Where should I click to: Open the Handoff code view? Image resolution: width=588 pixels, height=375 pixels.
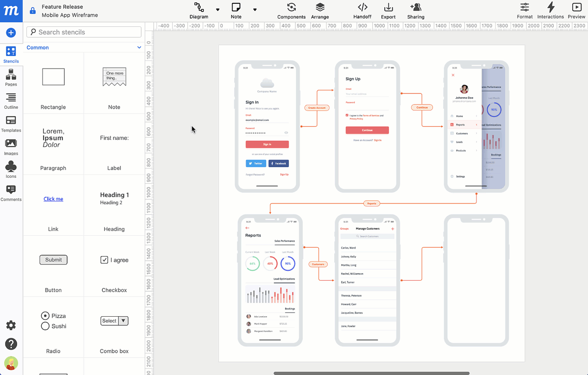[362, 10]
